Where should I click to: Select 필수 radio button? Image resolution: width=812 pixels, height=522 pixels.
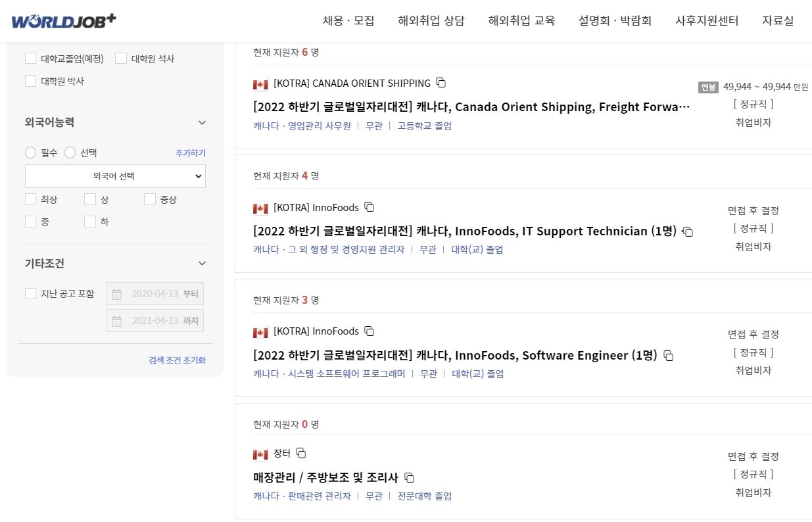pos(30,153)
